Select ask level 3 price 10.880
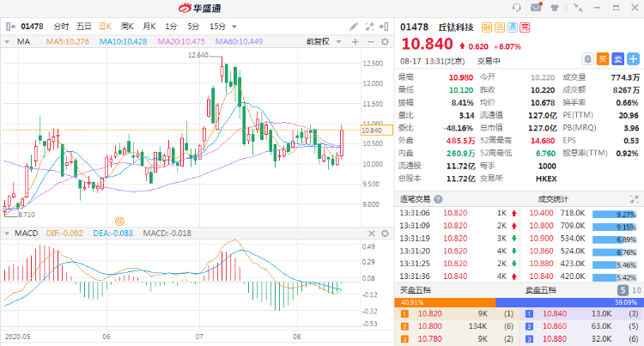 click(x=555, y=339)
